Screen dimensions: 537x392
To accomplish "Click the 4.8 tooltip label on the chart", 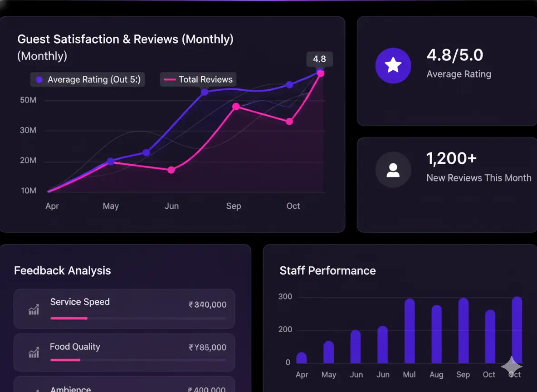I will tap(319, 59).
